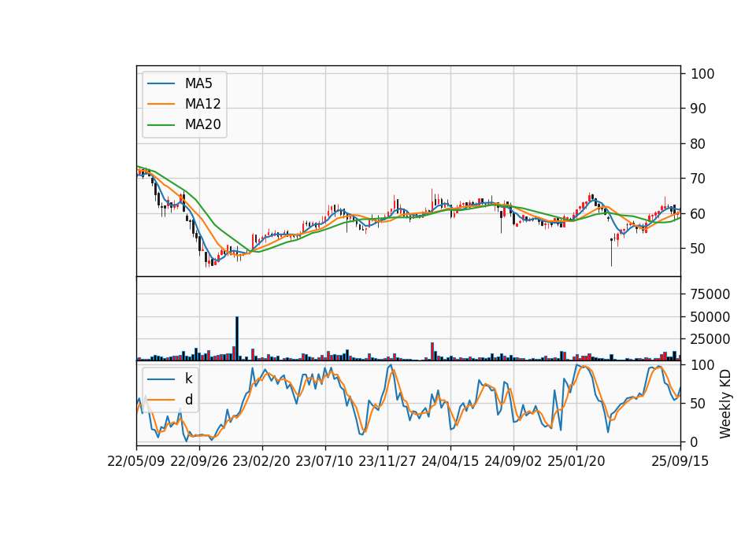
Task: Click the long-wick candle near price 45
Action: point(612,252)
